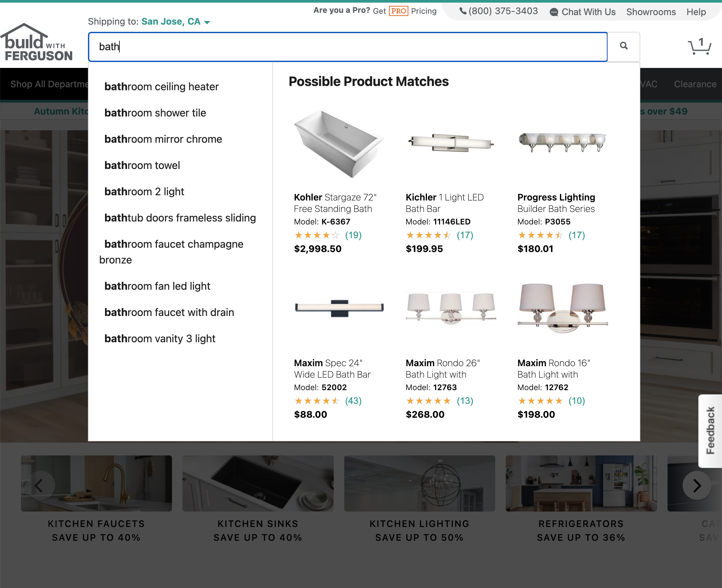Open the Help link
The image size is (722, 588).
pos(696,12)
